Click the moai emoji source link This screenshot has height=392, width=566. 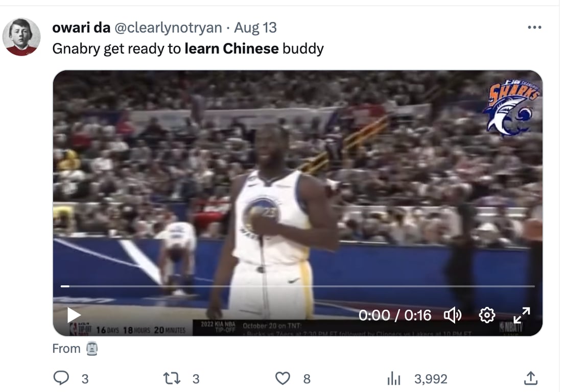point(92,349)
